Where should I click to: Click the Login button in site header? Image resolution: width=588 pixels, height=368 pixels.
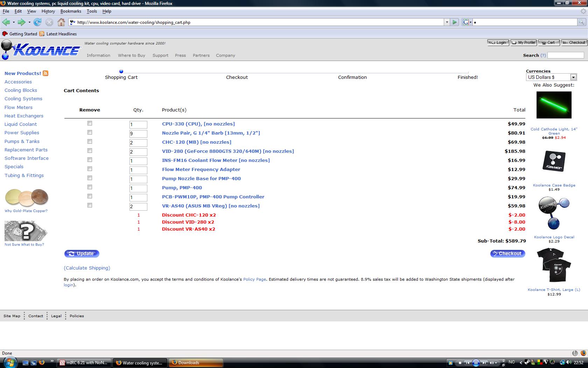tap(498, 42)
